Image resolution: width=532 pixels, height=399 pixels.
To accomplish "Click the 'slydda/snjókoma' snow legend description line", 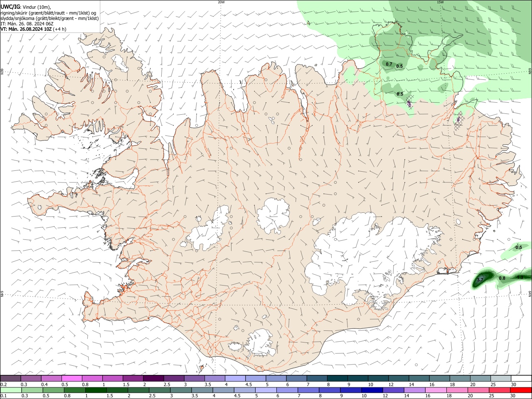I will 49,18.
